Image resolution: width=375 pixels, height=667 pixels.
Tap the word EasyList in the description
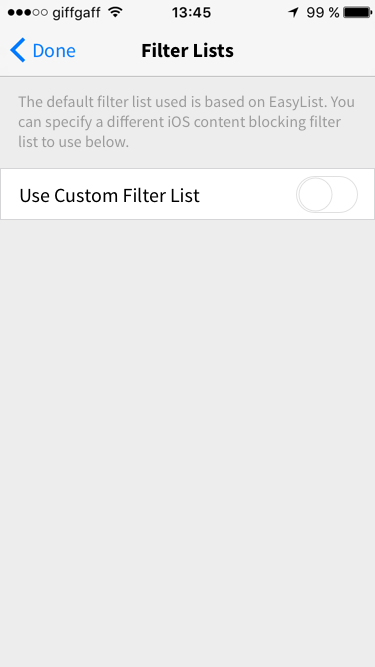297,102
